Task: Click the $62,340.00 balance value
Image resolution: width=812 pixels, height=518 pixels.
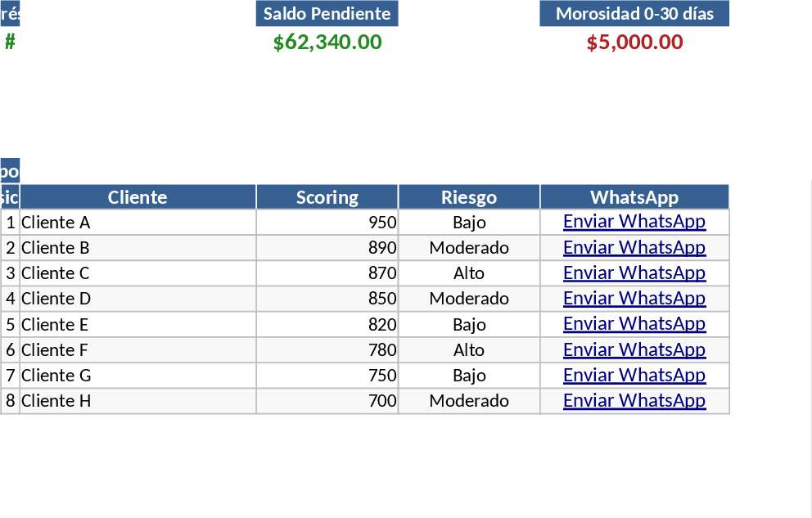Action: pyautogui.click(x=327, y=43)
